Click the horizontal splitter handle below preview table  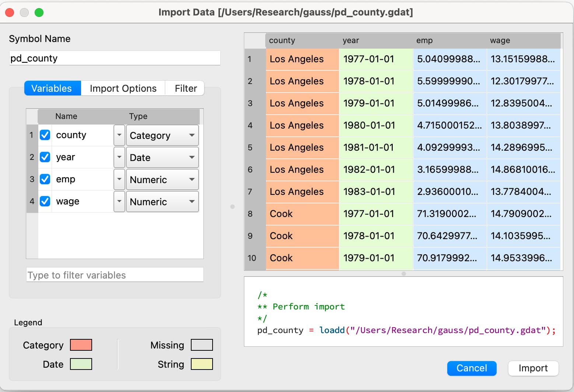(x=404, y=274)
